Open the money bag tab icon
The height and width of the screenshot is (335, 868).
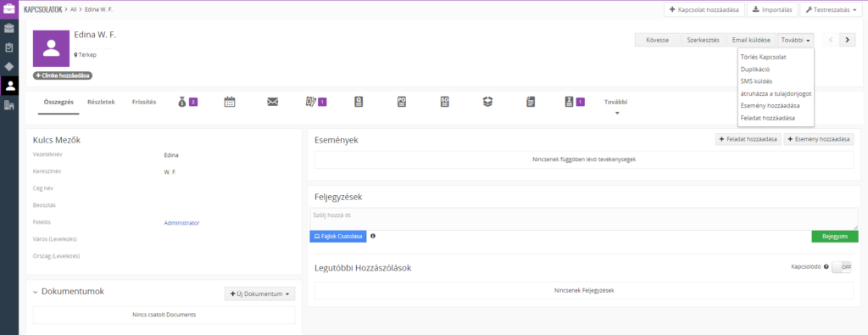pos(183,102)
